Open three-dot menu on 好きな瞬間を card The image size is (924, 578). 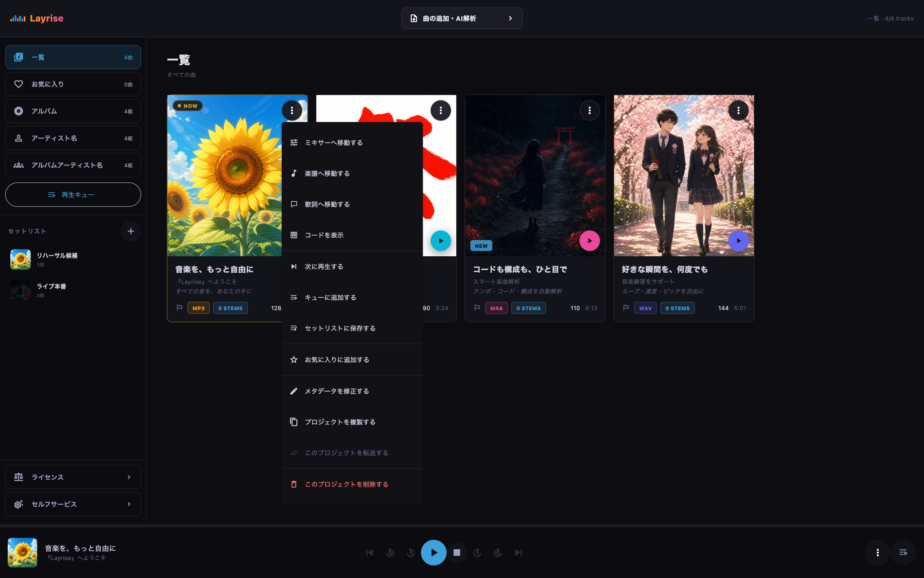coord(739,110)
